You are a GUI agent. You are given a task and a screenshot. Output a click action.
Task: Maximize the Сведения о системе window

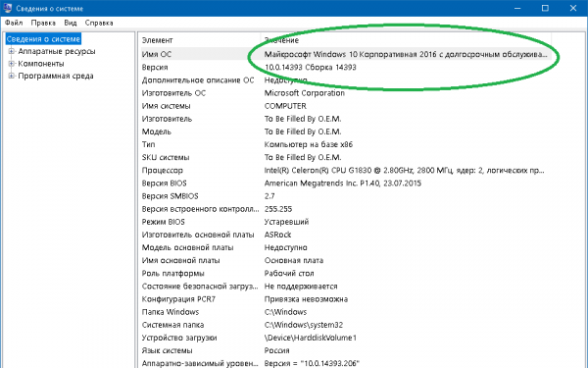point(545,8)
